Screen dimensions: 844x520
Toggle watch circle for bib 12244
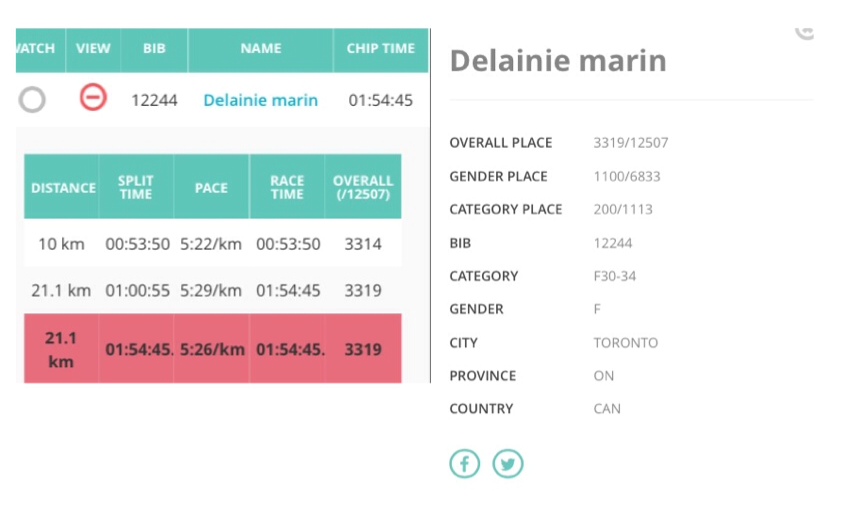32,99
